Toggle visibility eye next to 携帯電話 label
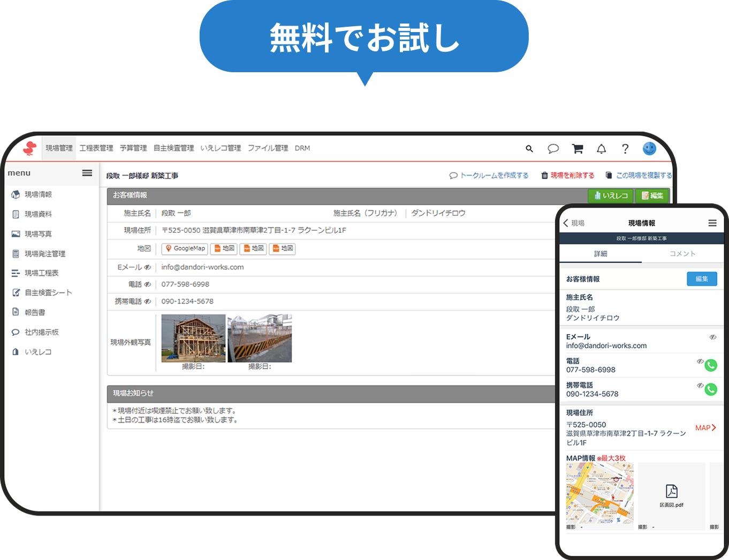Image resolution: width=729 pixels, height=560 pixels. point(148,302)
